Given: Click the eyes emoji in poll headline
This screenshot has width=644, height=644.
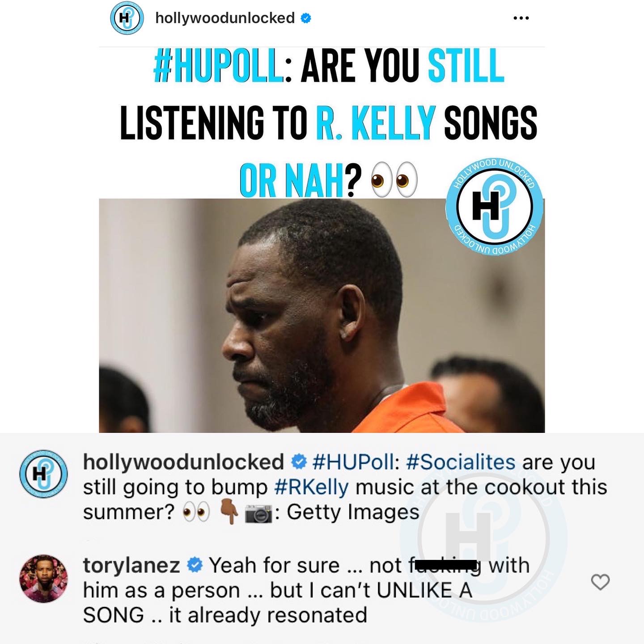Looking at the screenshot, I should (394, 180).
